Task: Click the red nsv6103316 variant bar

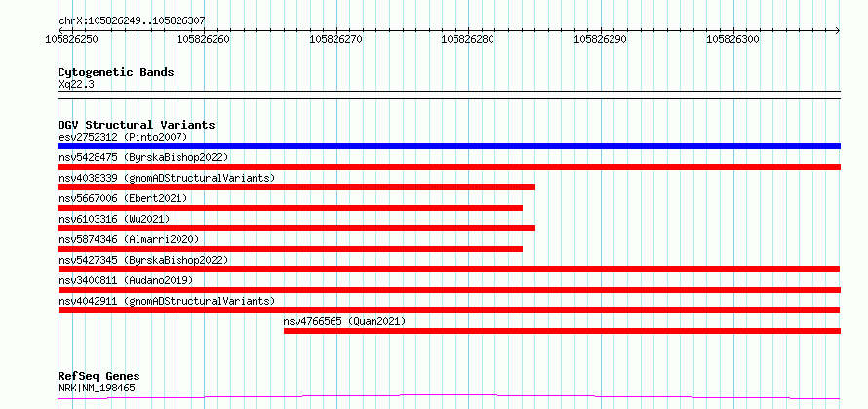Action: [296, 228]
